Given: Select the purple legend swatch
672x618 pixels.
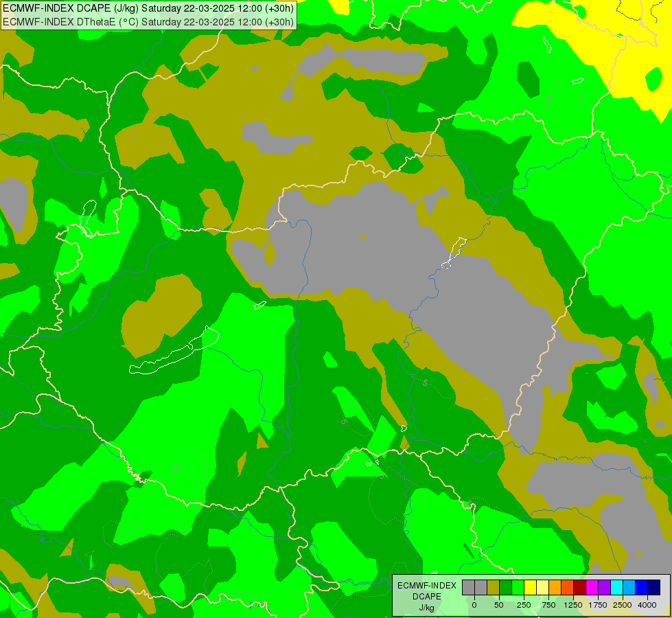Looking at the screenshot, I should tap(604, 587).
